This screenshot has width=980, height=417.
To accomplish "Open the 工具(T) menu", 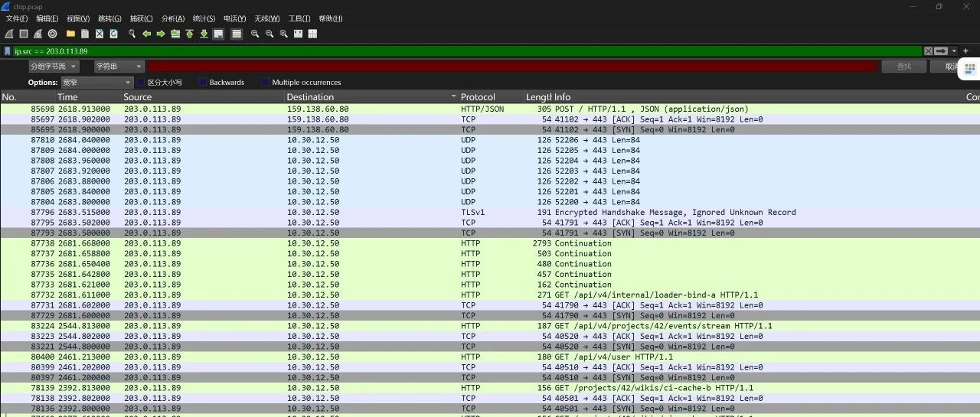I will click(x=299, y=18).
